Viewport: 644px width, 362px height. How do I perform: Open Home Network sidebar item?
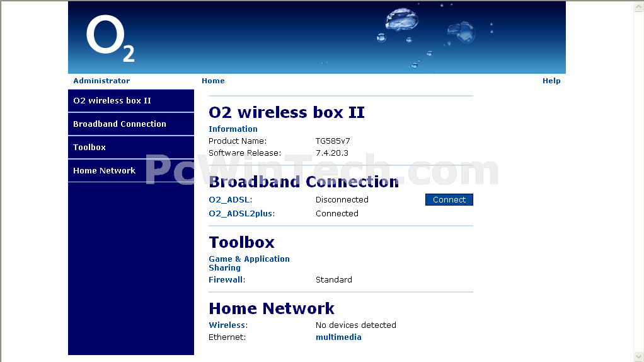point(131,170)
